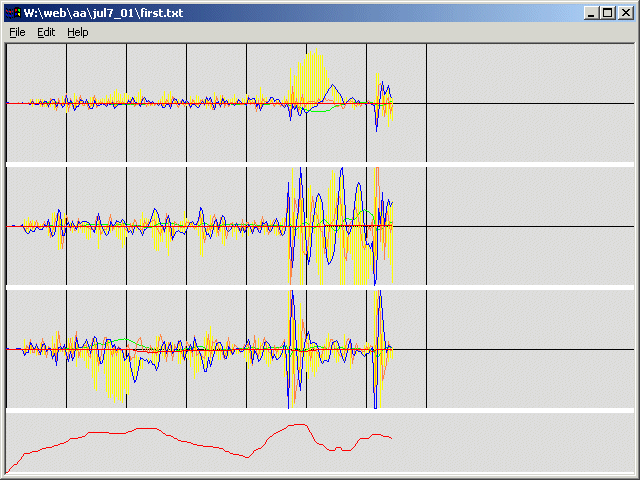The width and height of the screenshot is (640, 480).
Task: Open the Edit menu
Action: click(46, 32)
